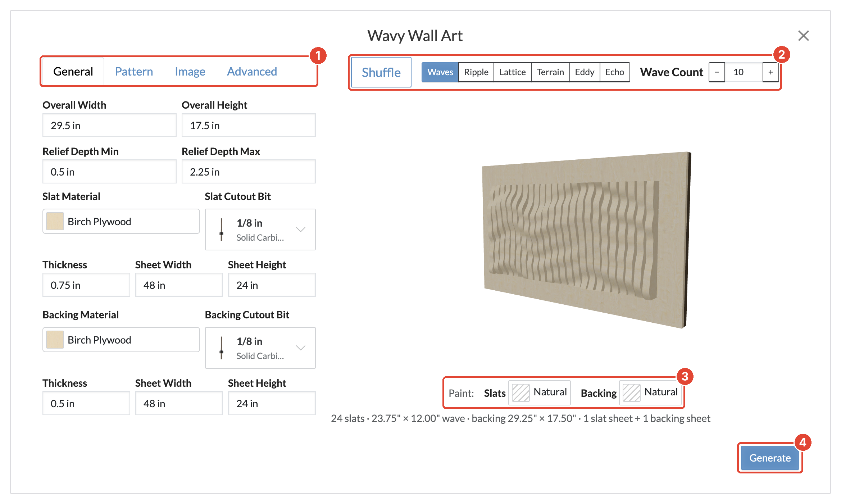Click the Generate button

coord(770,458)
